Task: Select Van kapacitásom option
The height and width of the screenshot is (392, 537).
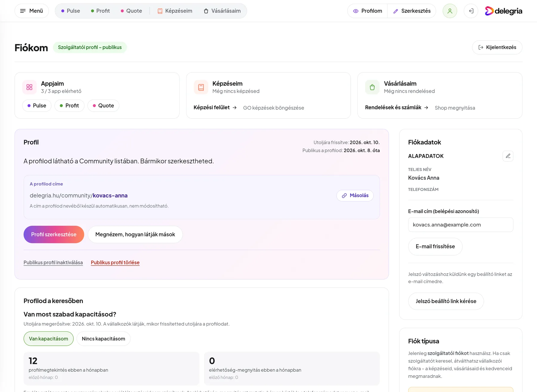Action: 49,339
